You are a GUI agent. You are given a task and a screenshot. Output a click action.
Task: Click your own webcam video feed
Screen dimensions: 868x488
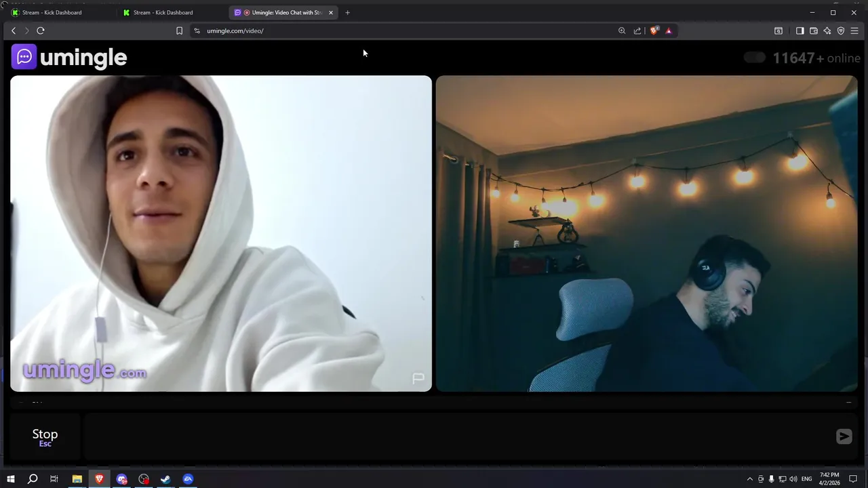(x=646, y=233)
